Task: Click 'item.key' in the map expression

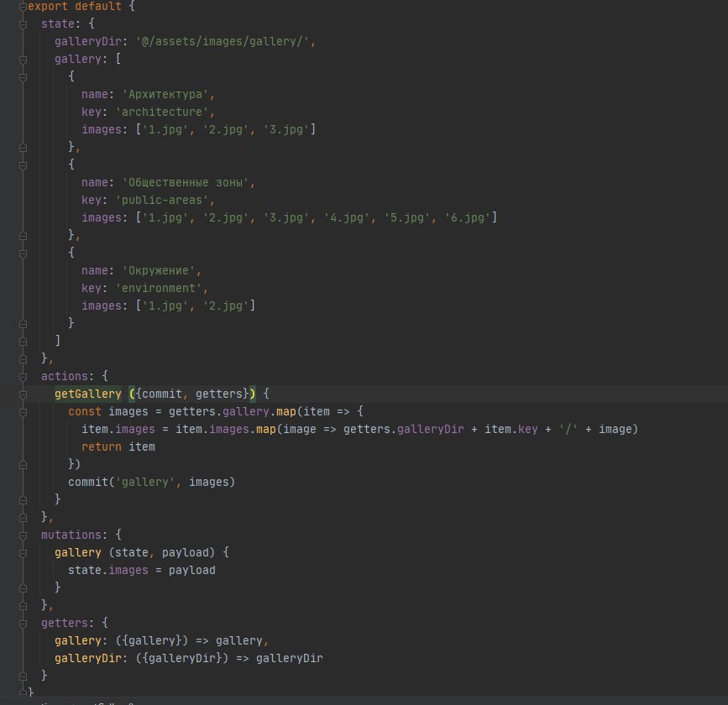Action: point(511,429)
